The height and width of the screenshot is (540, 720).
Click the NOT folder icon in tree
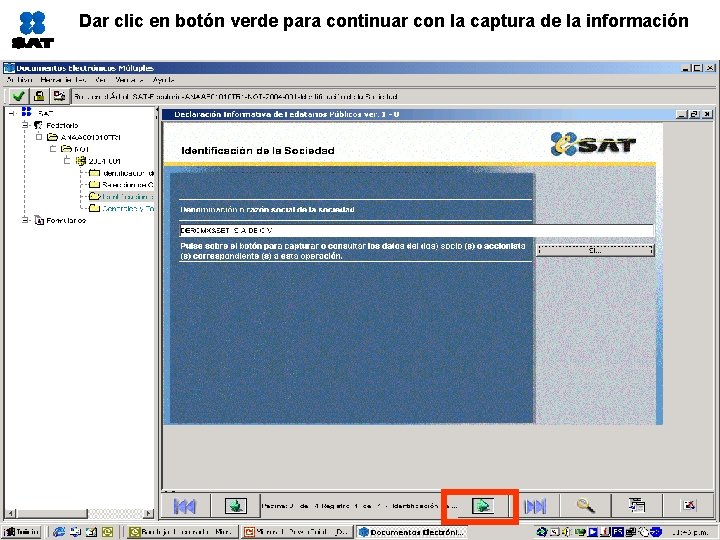(67, 149)
